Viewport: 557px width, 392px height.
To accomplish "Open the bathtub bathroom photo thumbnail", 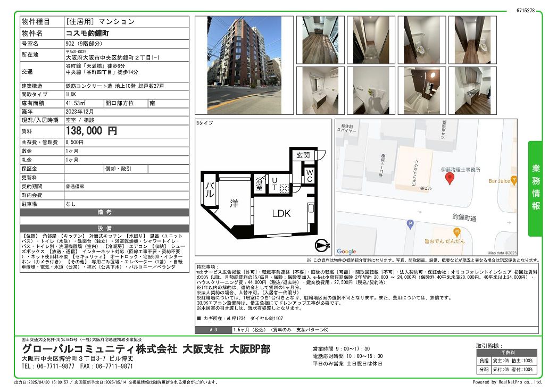I will pos(422,90).
